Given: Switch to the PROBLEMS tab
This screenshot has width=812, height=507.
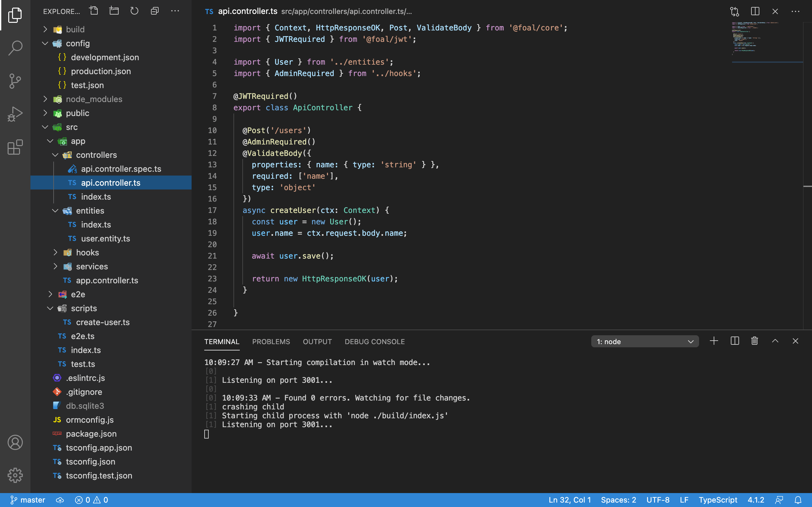Looking at the screenshot, I should pos(271,342).
